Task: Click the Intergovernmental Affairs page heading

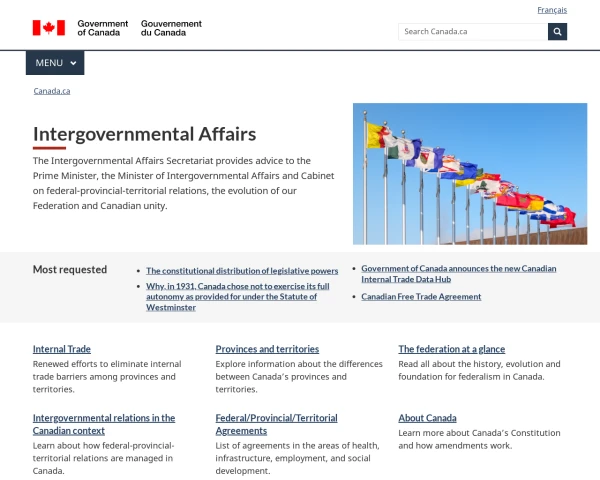Action: pos(145,134)
